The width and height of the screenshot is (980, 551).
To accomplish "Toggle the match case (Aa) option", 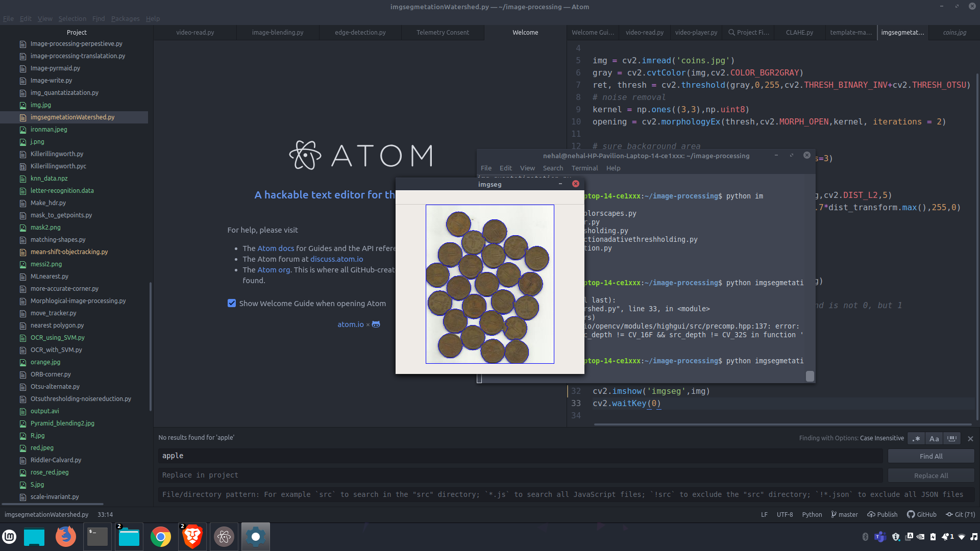I will pyautogui.click(x=934, y=439).
